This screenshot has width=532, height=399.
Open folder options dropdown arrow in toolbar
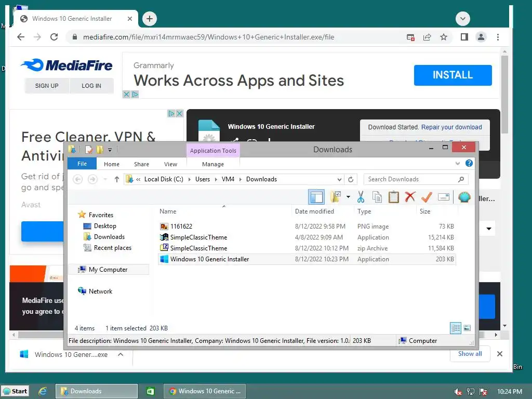pos(348,197)
